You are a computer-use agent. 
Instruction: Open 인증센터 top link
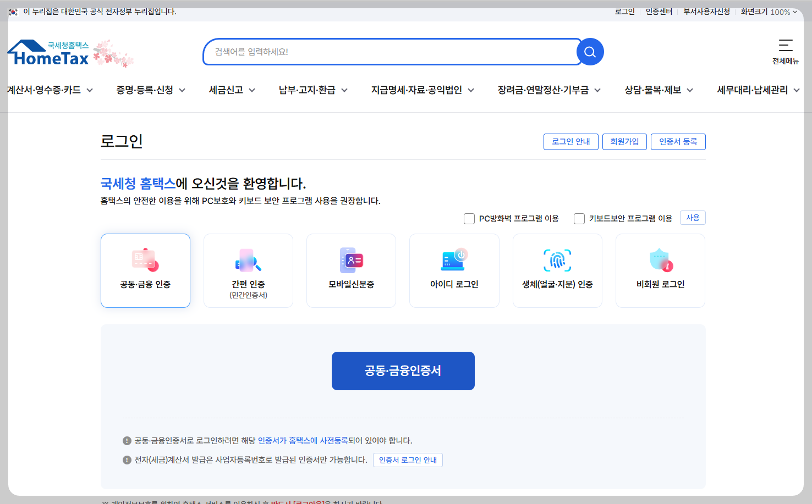point(659,12)
